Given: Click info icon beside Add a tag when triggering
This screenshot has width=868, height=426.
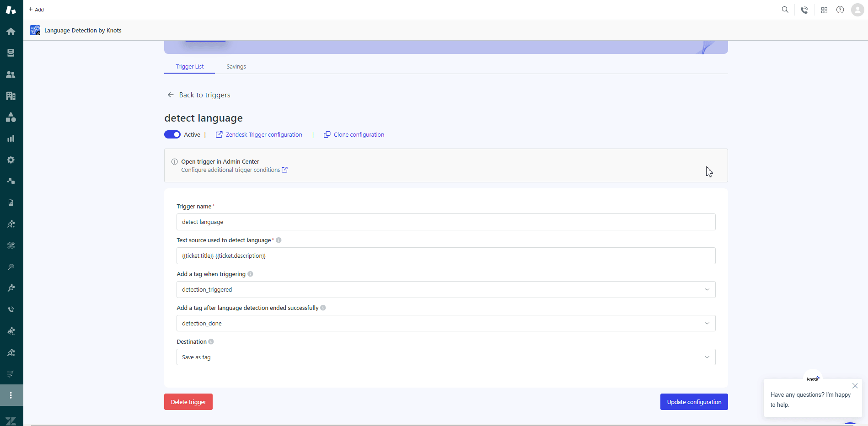Looking at the screenshot, I should 250,274.
